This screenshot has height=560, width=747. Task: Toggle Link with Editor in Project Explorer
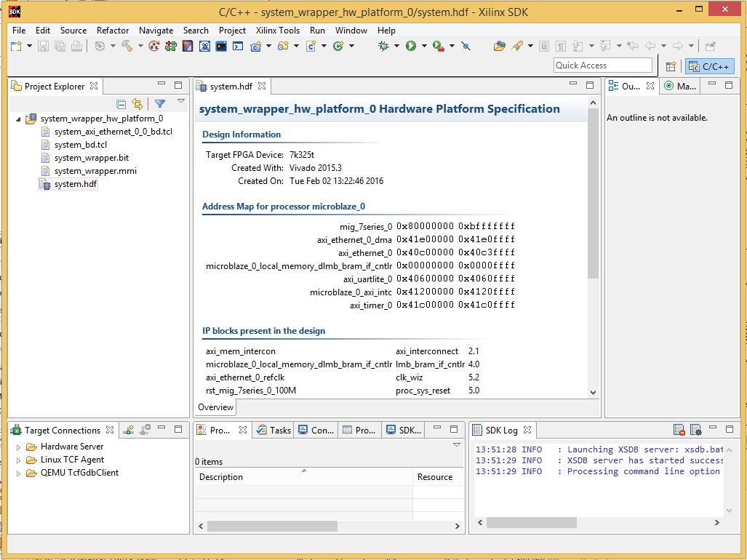click(137, 104)
